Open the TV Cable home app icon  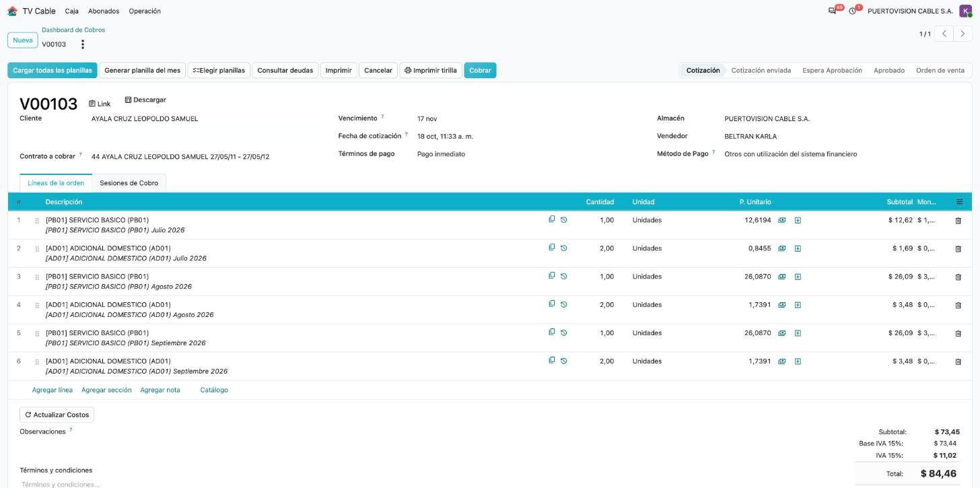point(12,11)
